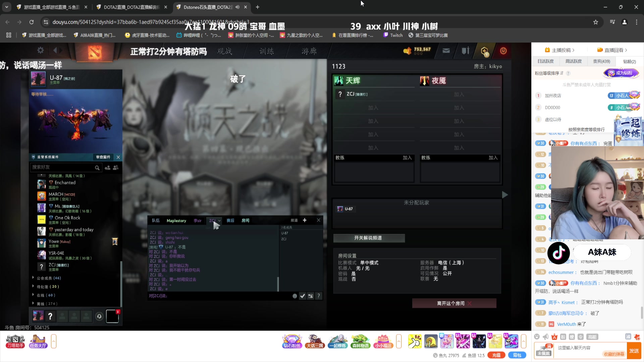Open the 刀塔助手 helper icon

[15, 341]
